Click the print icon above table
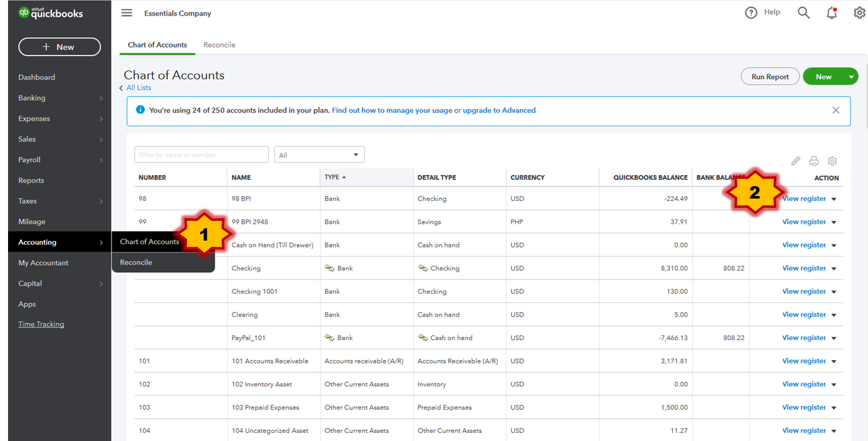 pyautogui.click(x=814, y=161)
